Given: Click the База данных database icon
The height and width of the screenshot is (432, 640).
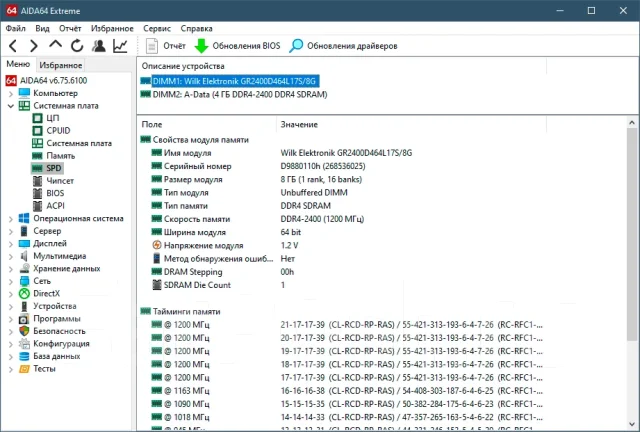Looking at the screenshot, I should pyautogui.click(x=24, y=356).
